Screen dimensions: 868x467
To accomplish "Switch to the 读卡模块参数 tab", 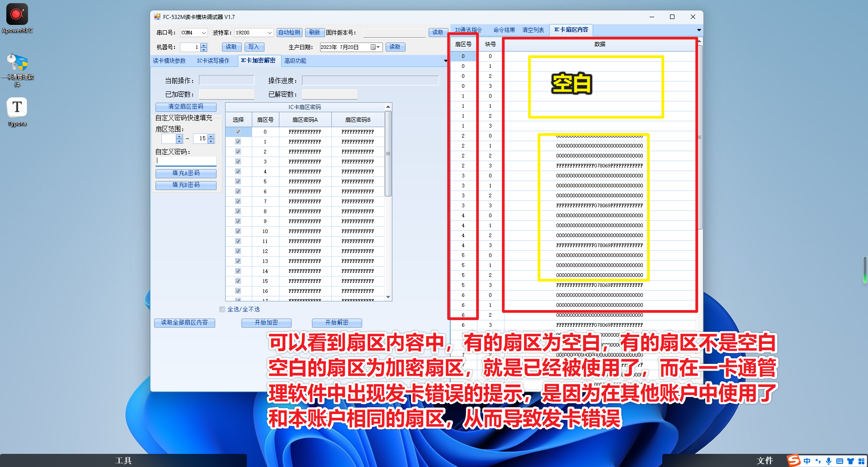I will click(x=170, y=61).
